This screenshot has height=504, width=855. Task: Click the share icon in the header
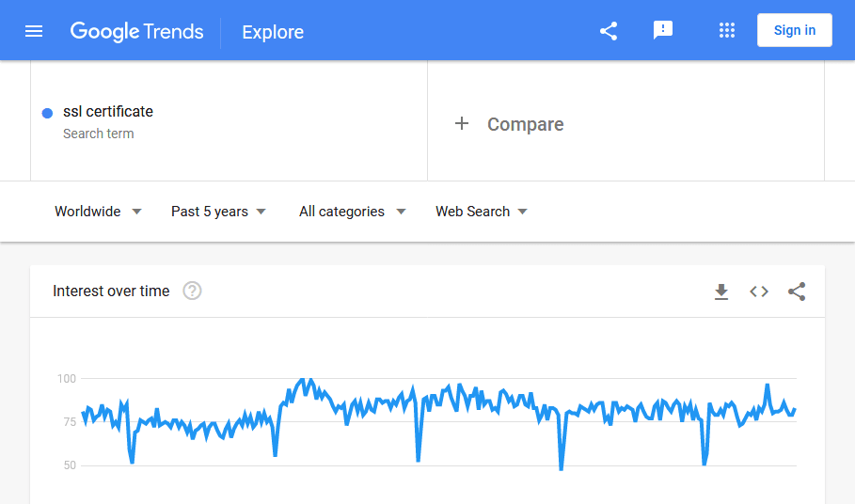tap(609, 31)
